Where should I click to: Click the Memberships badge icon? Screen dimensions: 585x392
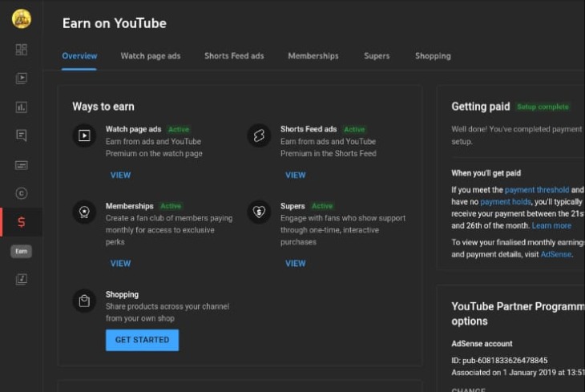[84, 212]
